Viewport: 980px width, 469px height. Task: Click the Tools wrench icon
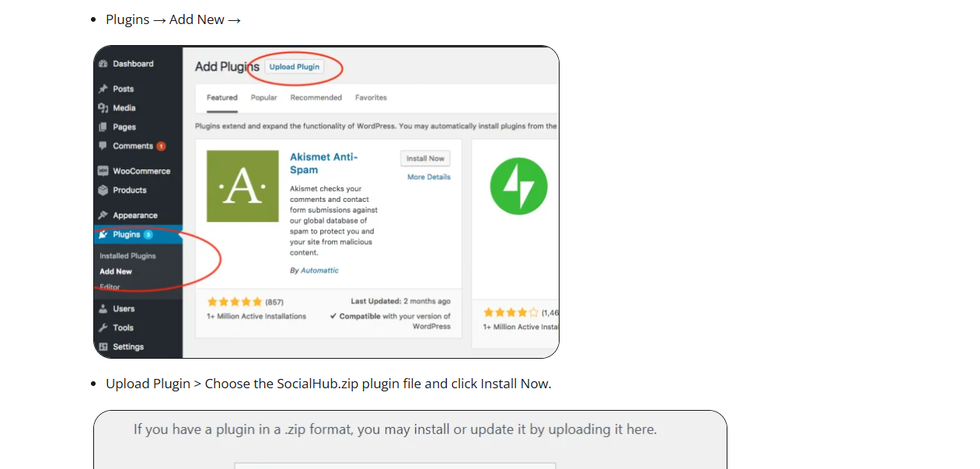(x=103, y=328)
